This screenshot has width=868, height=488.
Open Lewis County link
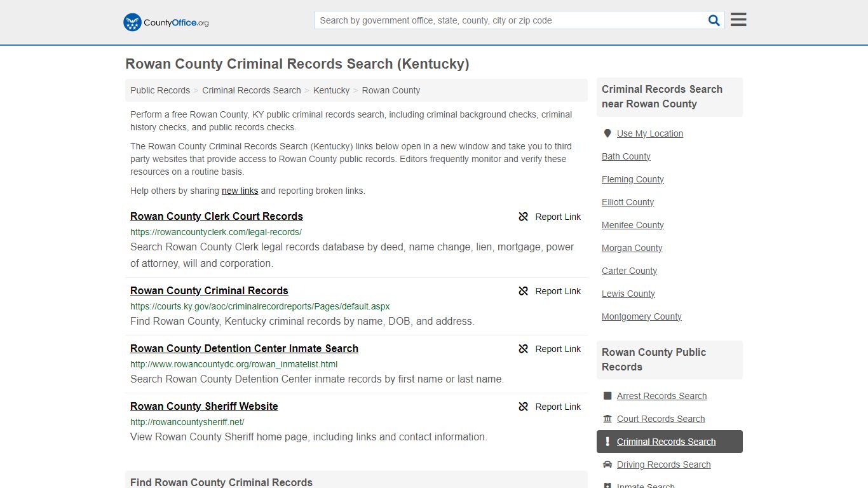(x=628, y=294)
